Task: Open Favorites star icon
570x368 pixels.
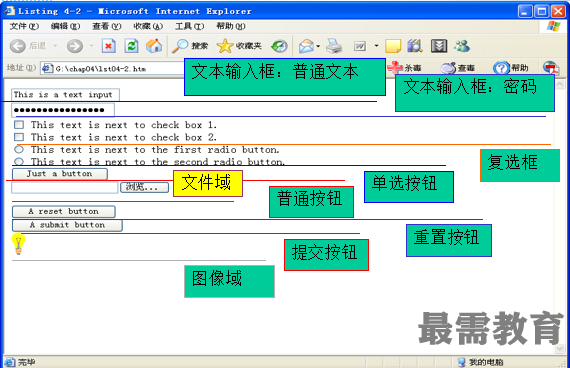Action: 225,46
